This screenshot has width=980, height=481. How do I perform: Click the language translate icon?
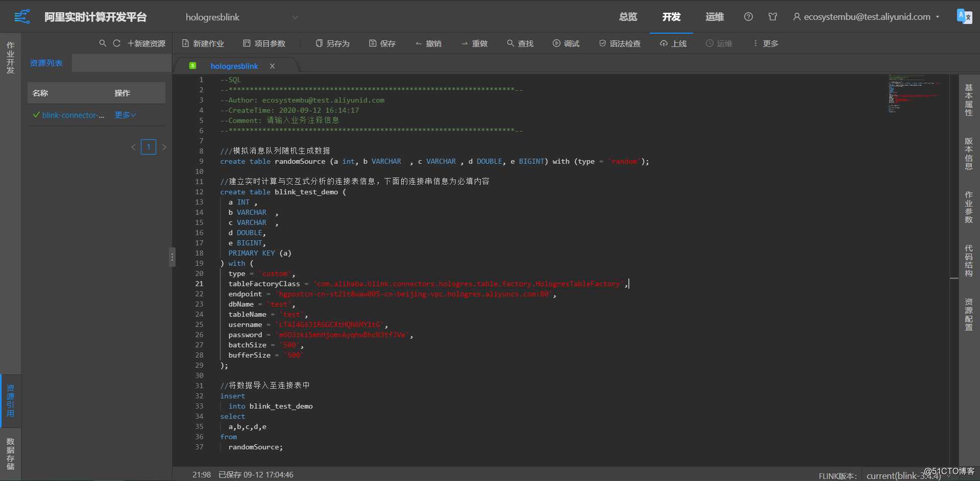coord(964,16)
